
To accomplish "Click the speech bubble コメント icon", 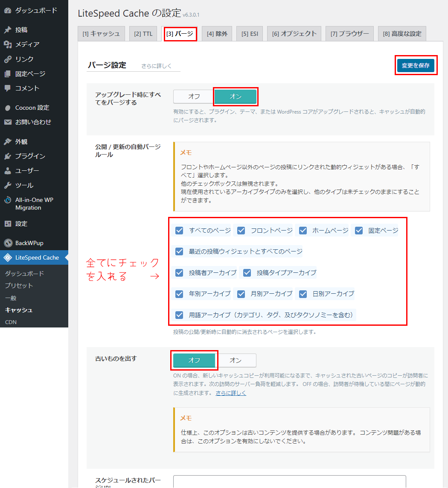I will 8,88.
